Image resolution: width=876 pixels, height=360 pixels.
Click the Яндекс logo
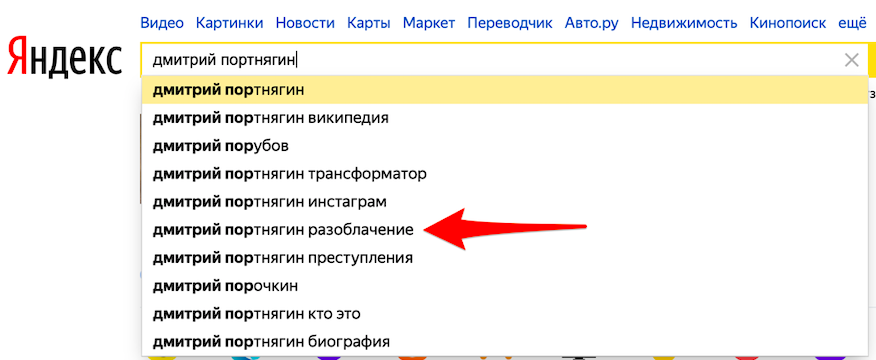65,56
